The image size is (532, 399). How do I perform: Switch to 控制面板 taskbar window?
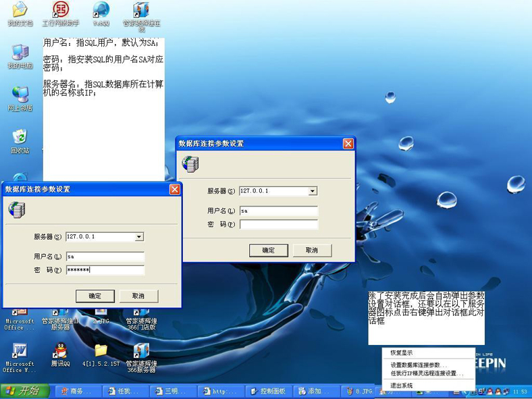268,391
